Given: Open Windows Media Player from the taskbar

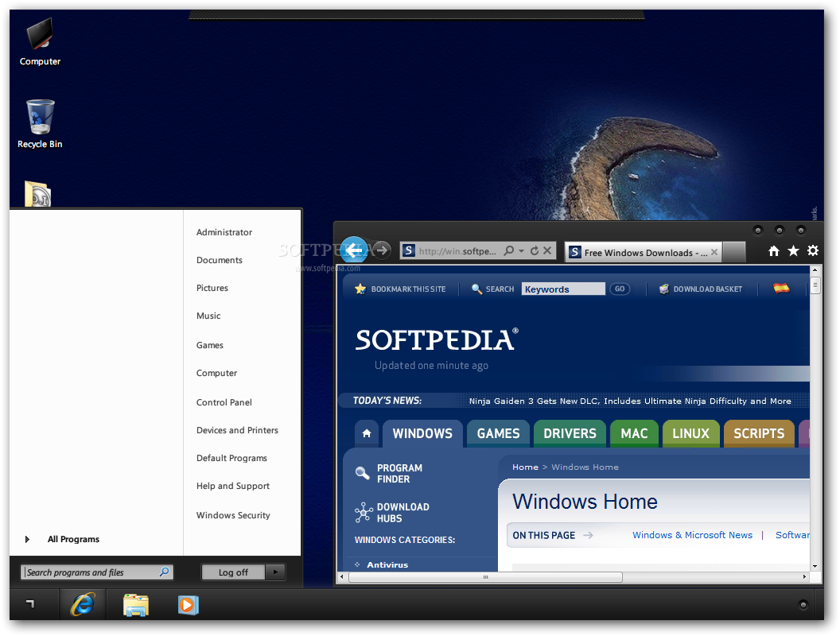Looking at the screenshot, I should point(188,605).
